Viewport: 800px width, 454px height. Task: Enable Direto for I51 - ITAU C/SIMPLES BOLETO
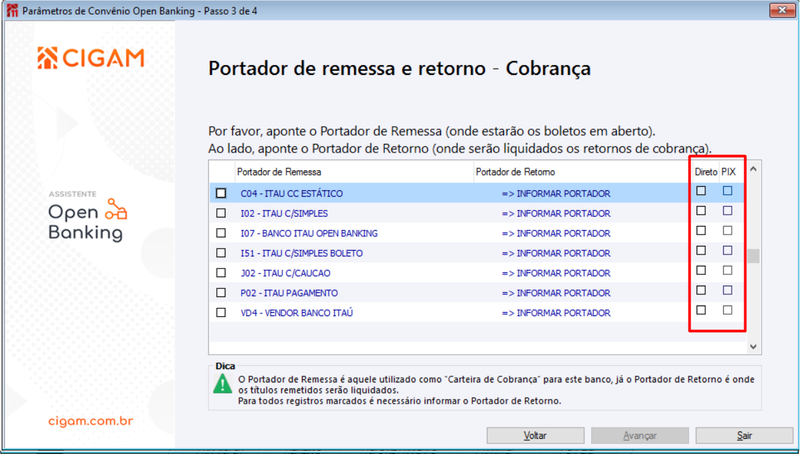tap(702, 250)
